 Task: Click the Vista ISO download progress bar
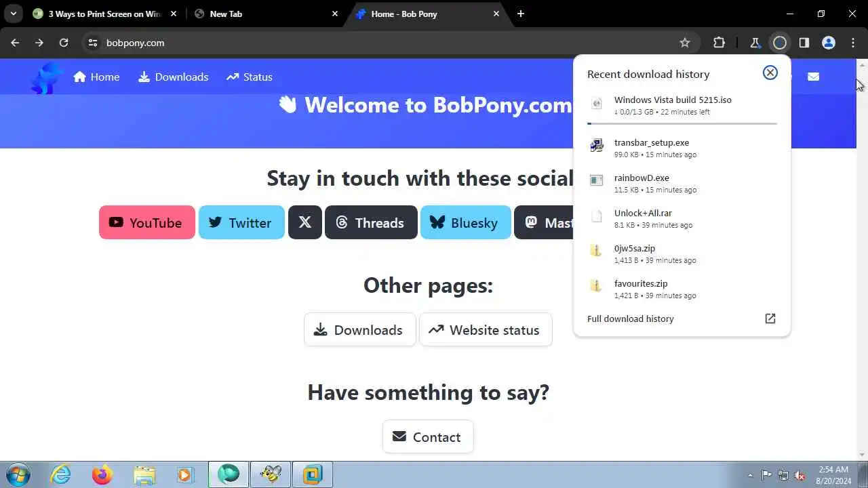click(682, 123)
